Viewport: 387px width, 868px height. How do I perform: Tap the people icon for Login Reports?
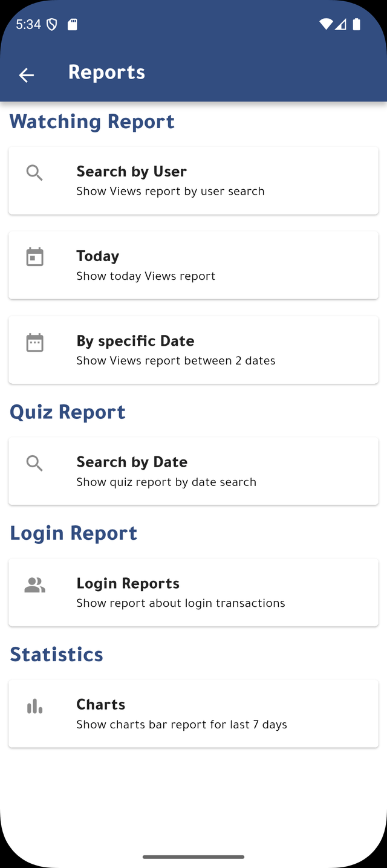tap(35, 585)
